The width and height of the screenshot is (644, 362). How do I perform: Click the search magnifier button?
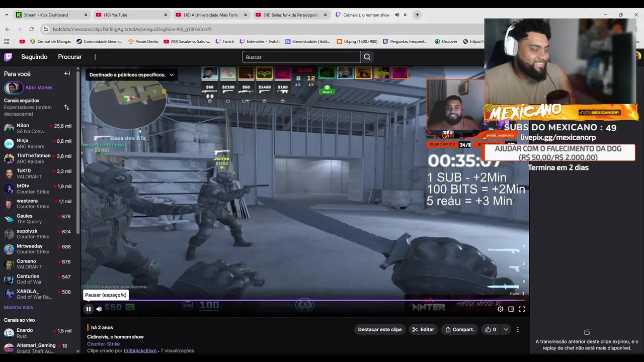(x=367, y=57)
